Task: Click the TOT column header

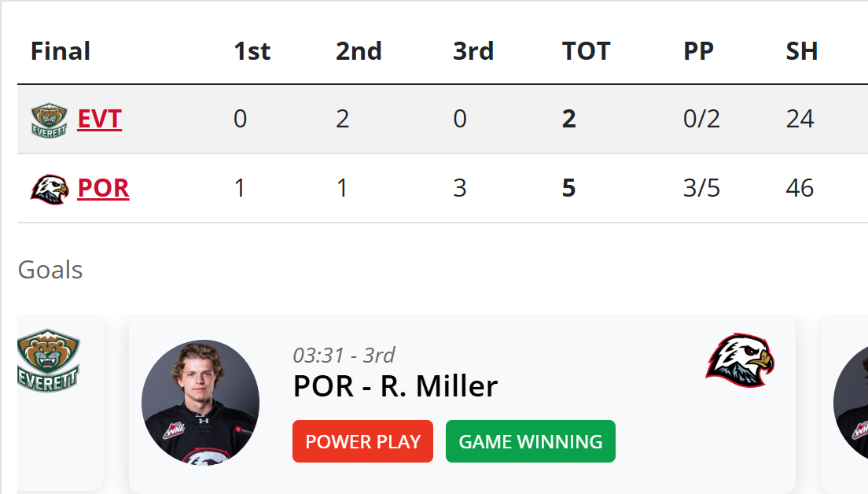Action: point(586,52)
